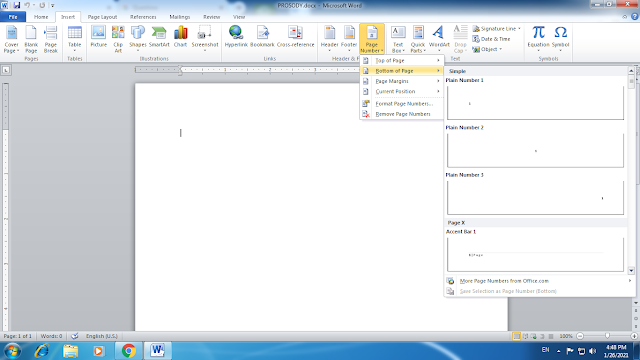Switch to the Review tab
The height and width of the screenshot is (360, 640).
pyautogui.click(x=211, y=17)
